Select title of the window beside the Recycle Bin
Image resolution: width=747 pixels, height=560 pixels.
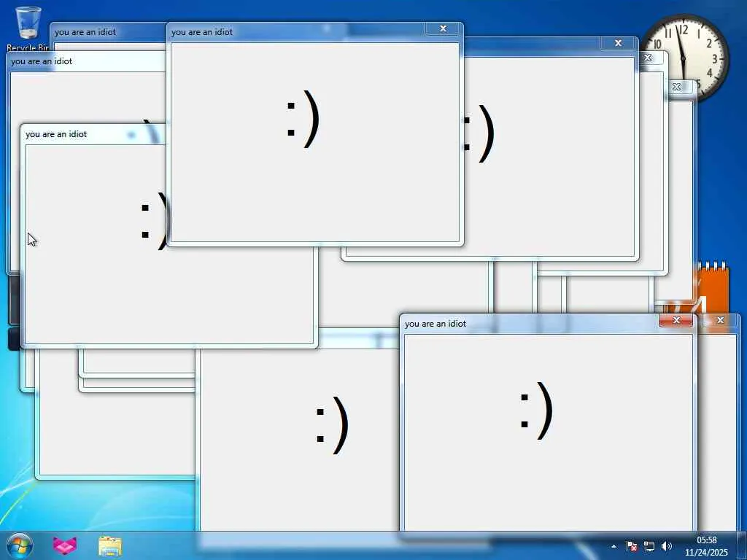click(85, 32)
